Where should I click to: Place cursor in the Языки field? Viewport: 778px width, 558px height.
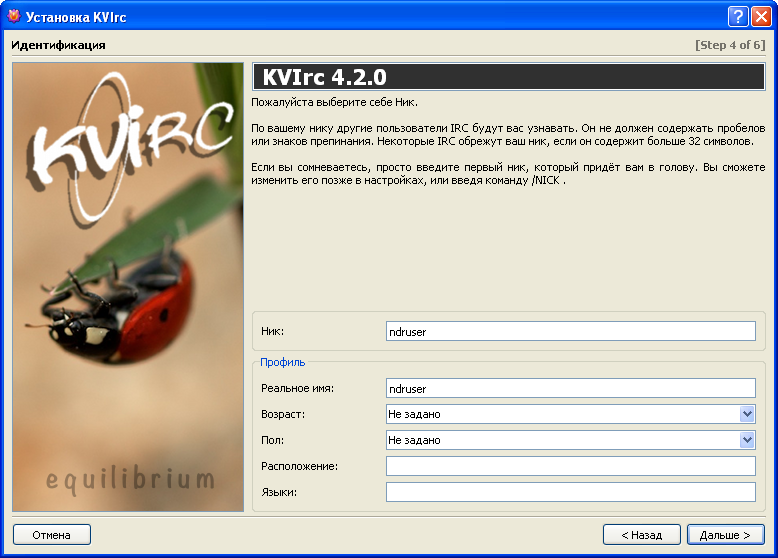pos(570,492)
